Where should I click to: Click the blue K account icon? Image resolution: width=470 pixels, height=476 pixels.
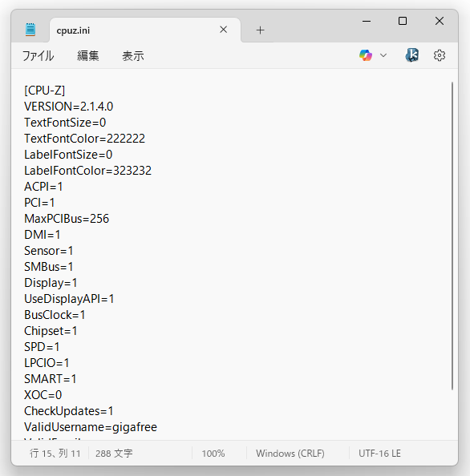(411, 55)
